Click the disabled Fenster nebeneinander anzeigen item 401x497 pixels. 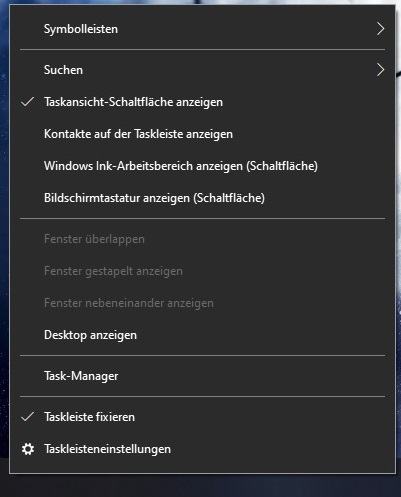click(202, 303)
